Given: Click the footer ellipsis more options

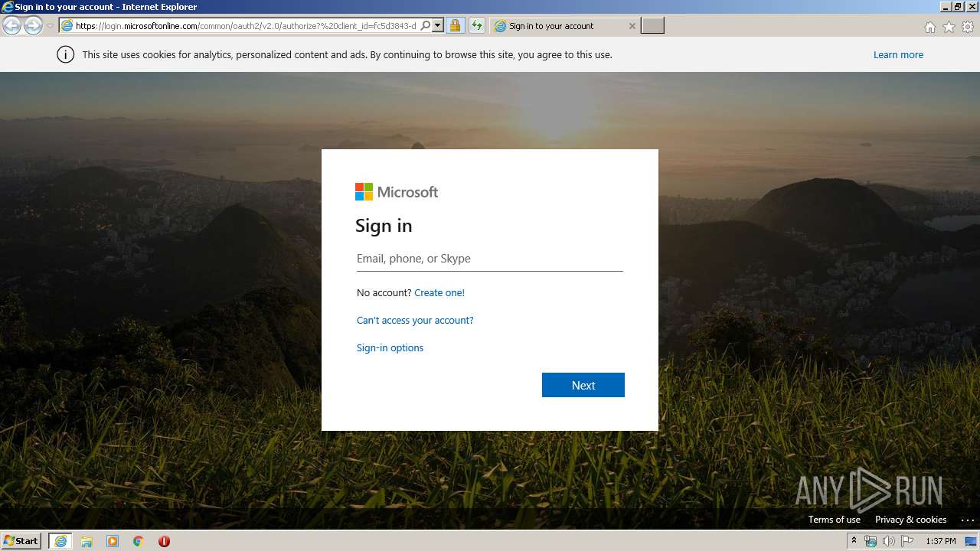Looking at the screenshot, I should point(966,519).
